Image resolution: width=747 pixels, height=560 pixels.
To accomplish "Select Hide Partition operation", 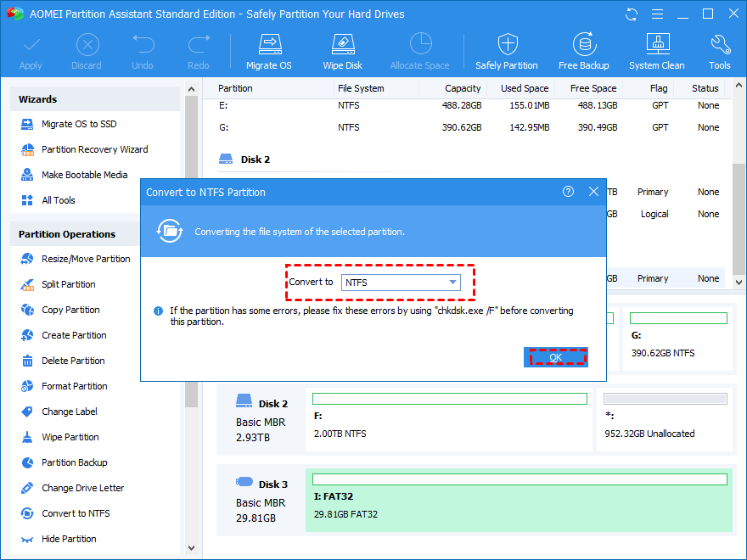I will [59, 539].
